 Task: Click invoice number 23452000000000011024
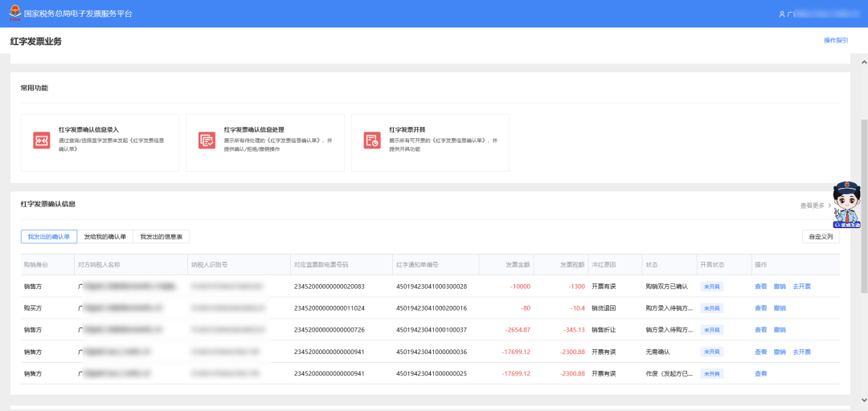[329, 308]
